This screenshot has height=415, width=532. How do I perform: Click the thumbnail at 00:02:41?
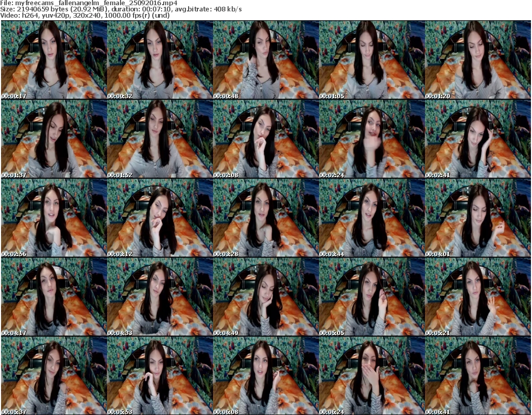pyautogui.click(x=477, y=139)
